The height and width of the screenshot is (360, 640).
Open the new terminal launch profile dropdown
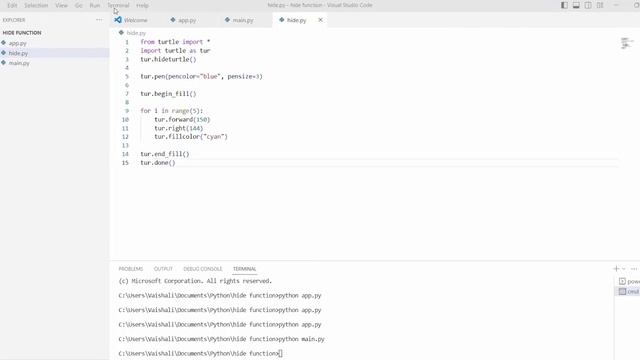624,269
